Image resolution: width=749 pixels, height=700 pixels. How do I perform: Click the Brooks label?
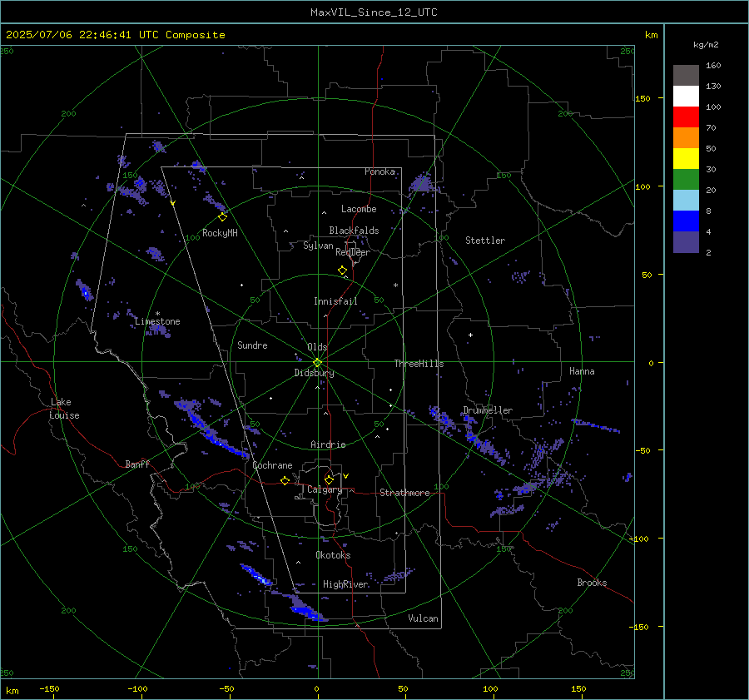[592, 583]
